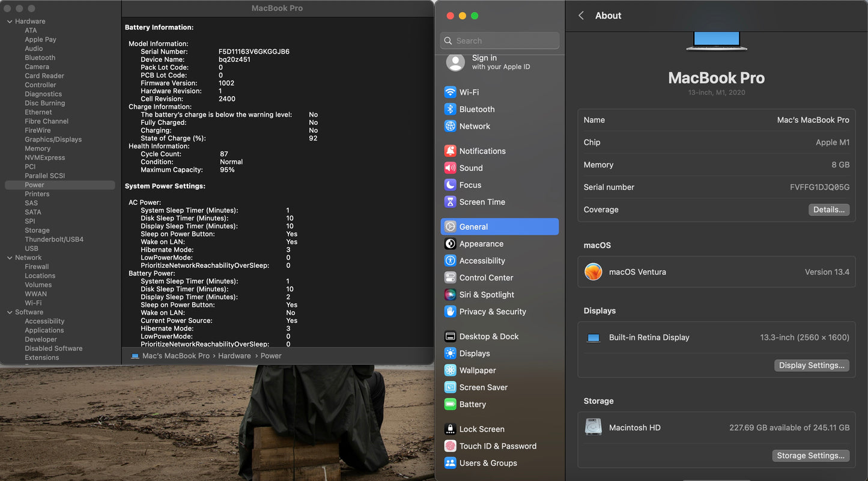Viewport: 868px width, 481px height.
Task: Click the Touch ID & Password fingerprint icon
Action: click(x=450, y=446)
